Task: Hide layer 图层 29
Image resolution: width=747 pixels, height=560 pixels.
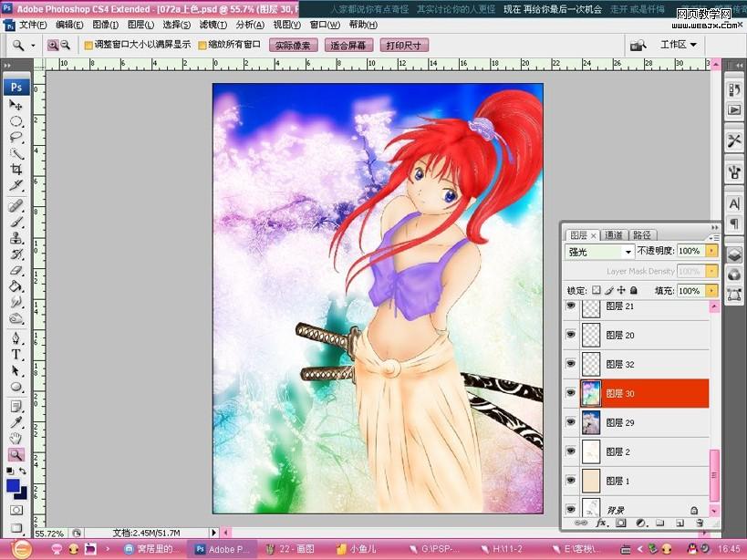Action: click(571, 422)
